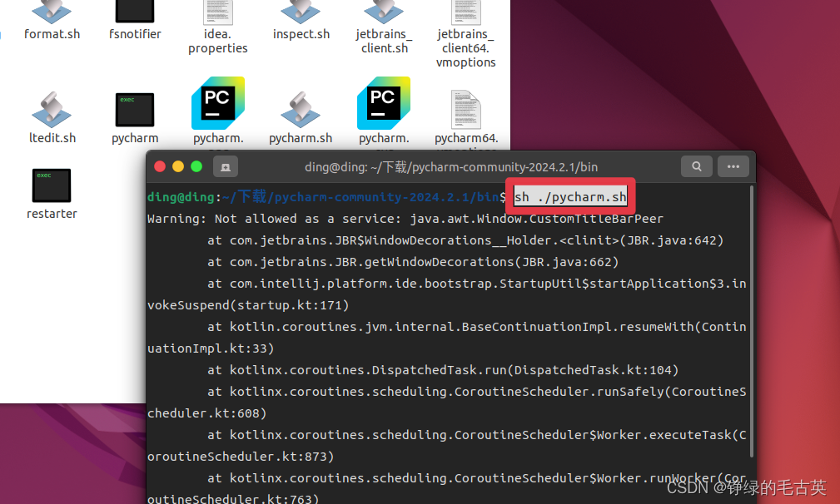Screen dimensions: 840x504
Task: Select the jetbrains_client64.vmoptions file icon
Action: [466, 12]
